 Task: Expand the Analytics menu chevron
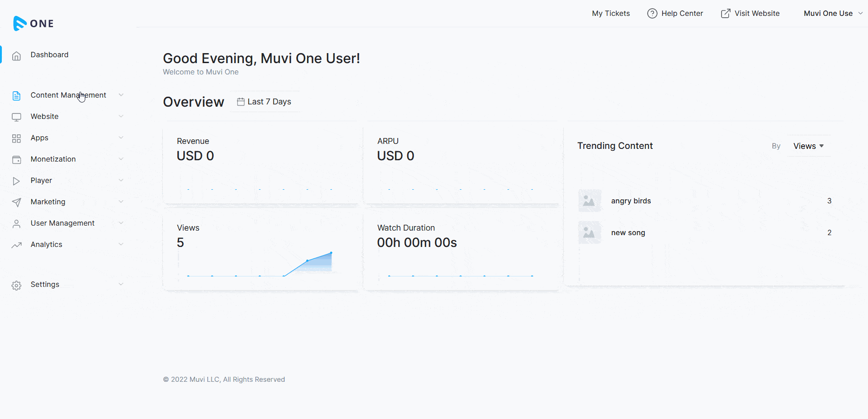click(x=121, y=244)
